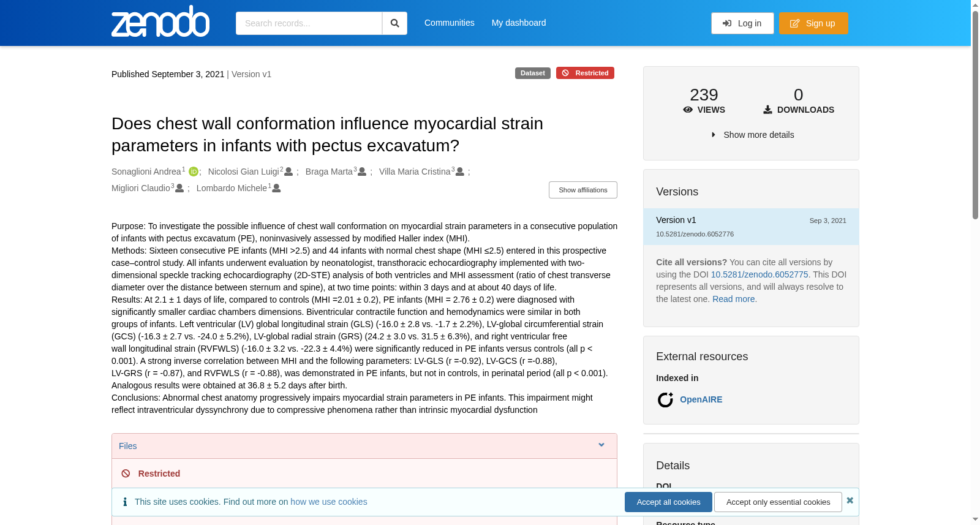Accept only essential cookies

(x=778, y=502)
